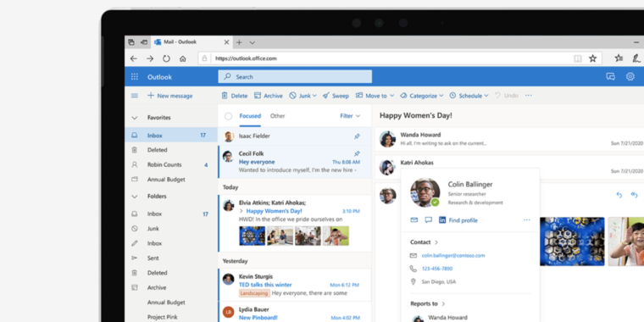Open Outlook settings gear icon
The height and width of the screenshot is (322, 644).
pyautogui.click(x=630, y=76)
